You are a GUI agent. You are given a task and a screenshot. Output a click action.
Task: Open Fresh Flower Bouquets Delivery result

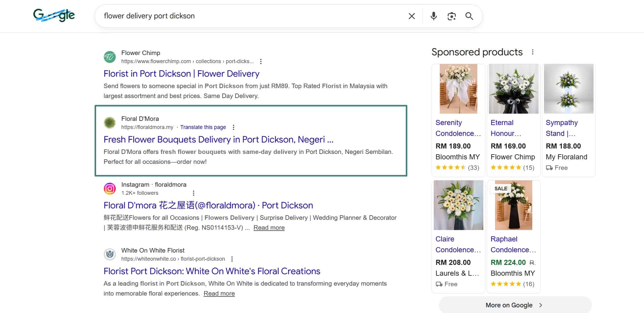coord(218,140)
